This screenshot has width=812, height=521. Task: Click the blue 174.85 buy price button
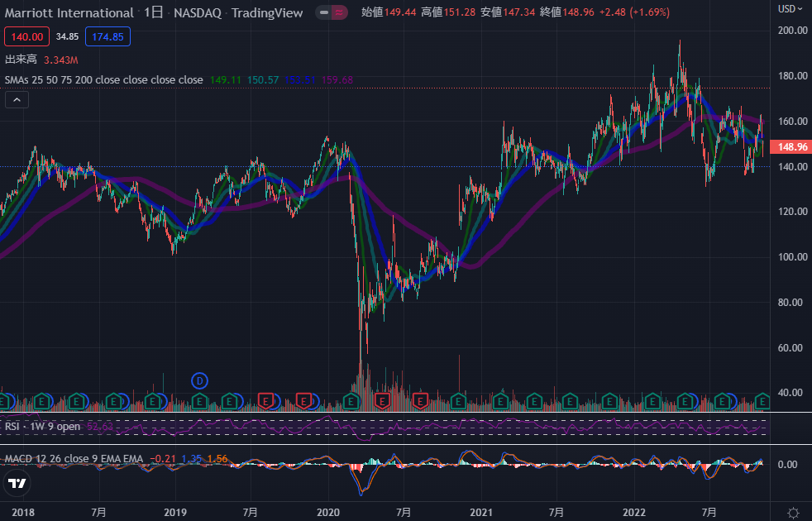(107, 36)
